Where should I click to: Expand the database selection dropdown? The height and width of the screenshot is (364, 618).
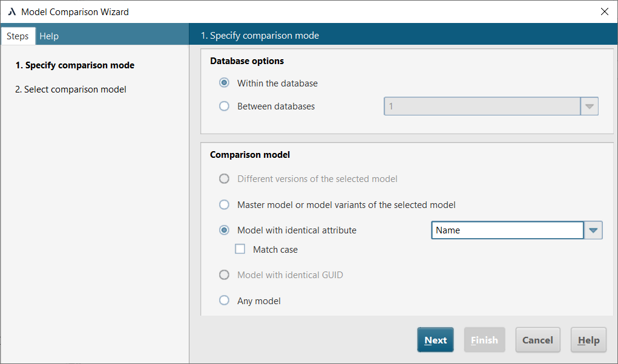pos(589,106)
